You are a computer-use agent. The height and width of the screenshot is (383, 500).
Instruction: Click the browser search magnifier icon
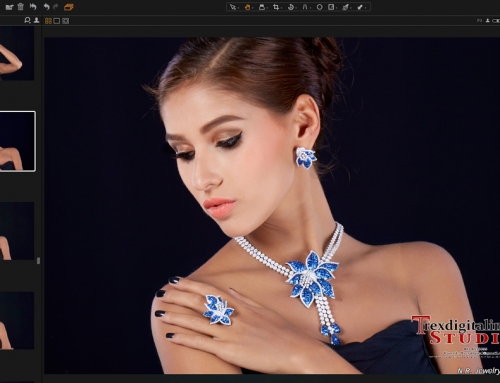tap(27, 21)
